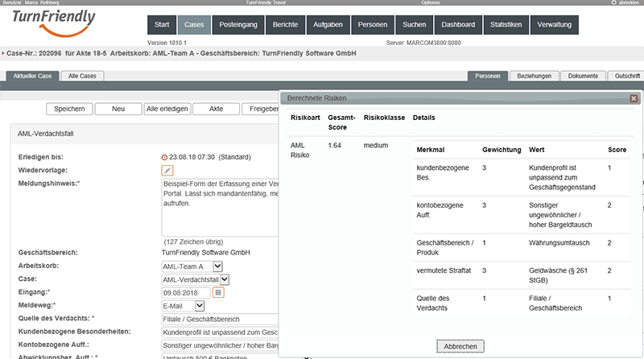Go to Posteingang
The image size is (644, 359).
(x=238, y=25)
